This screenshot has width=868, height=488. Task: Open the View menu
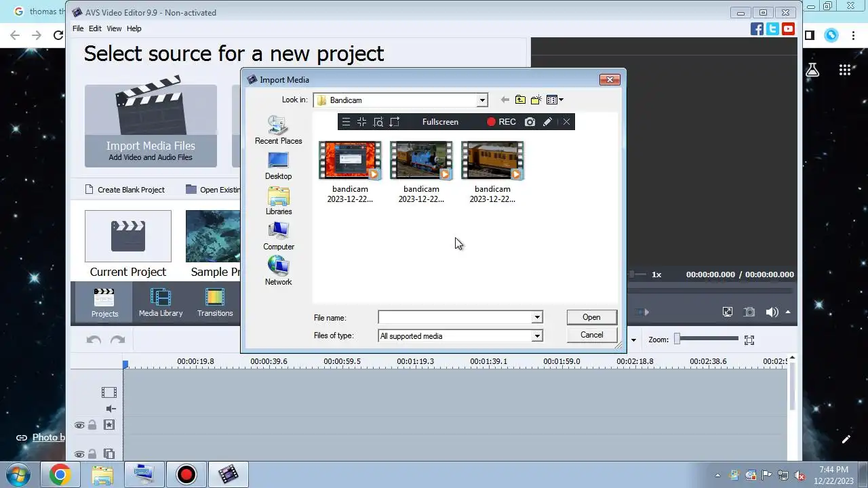[x=114, y=28]
